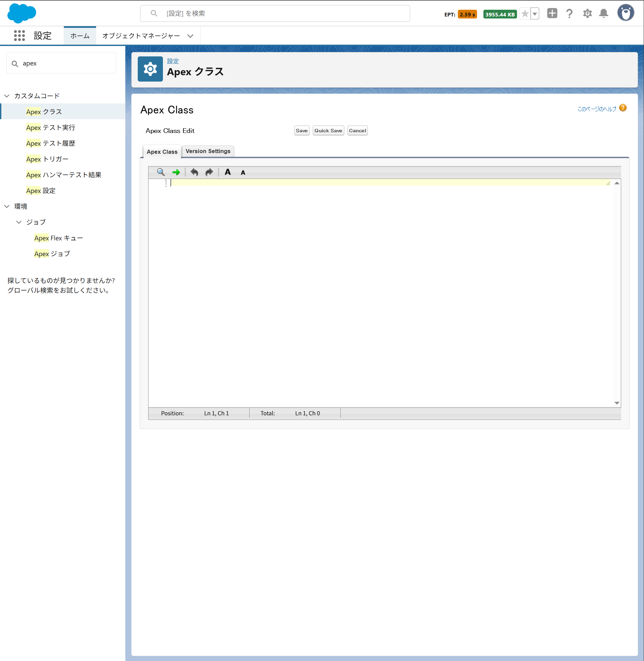This screenshot has width=644, height=661.
Task: Open Apex トリガー in the sidebar
Action: (x=47, y=159)
